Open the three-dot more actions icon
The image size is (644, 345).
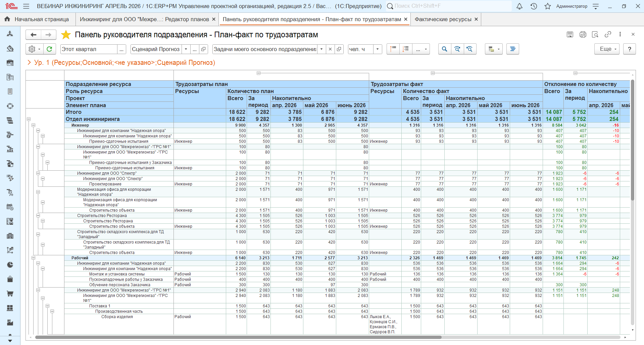[x=620, y=34]
